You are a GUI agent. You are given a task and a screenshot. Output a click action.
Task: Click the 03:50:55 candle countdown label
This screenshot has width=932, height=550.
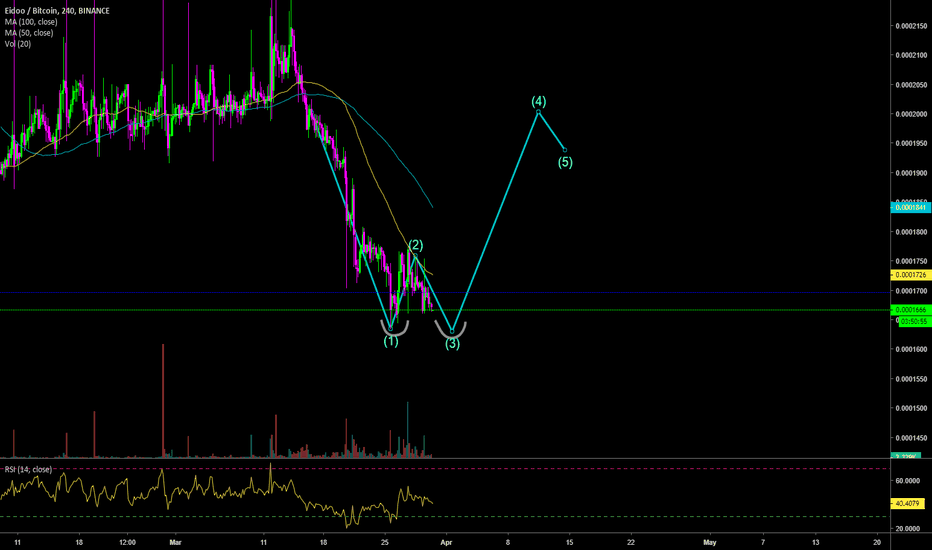914,322
